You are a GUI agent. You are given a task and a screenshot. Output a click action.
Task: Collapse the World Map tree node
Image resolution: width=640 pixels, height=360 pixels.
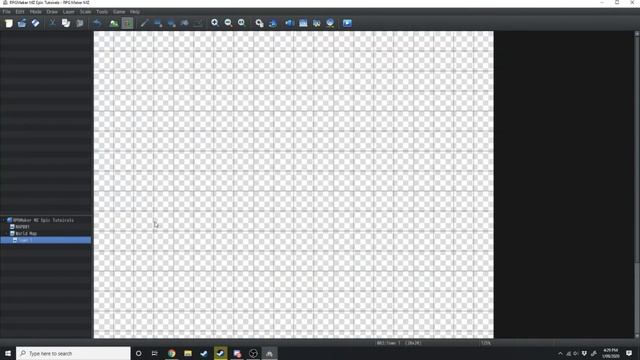coord(7,233)
